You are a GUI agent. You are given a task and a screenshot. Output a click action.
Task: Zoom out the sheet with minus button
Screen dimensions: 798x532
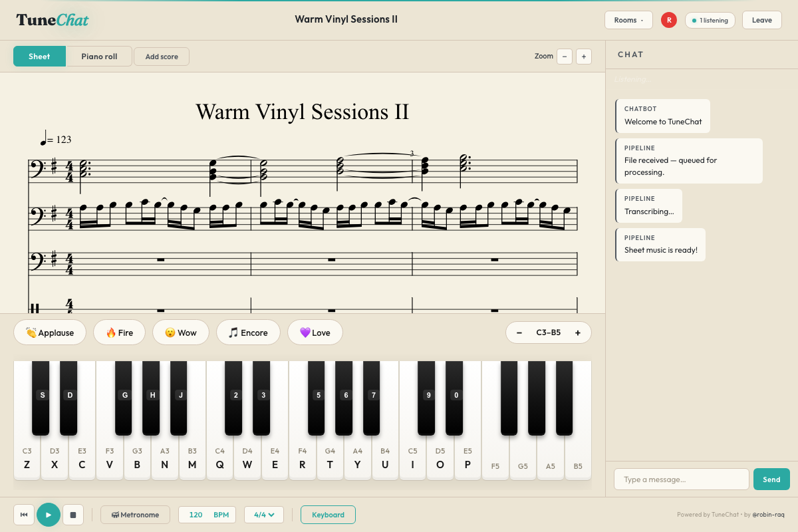(565, 57)
